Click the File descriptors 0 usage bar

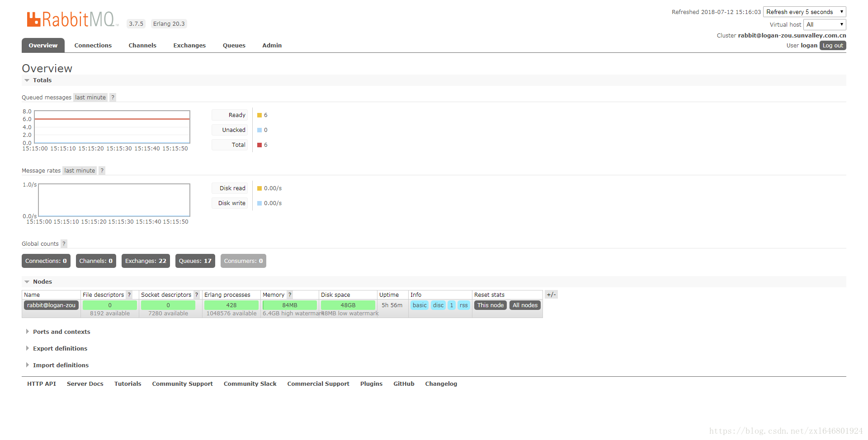(x=110, y=305)
